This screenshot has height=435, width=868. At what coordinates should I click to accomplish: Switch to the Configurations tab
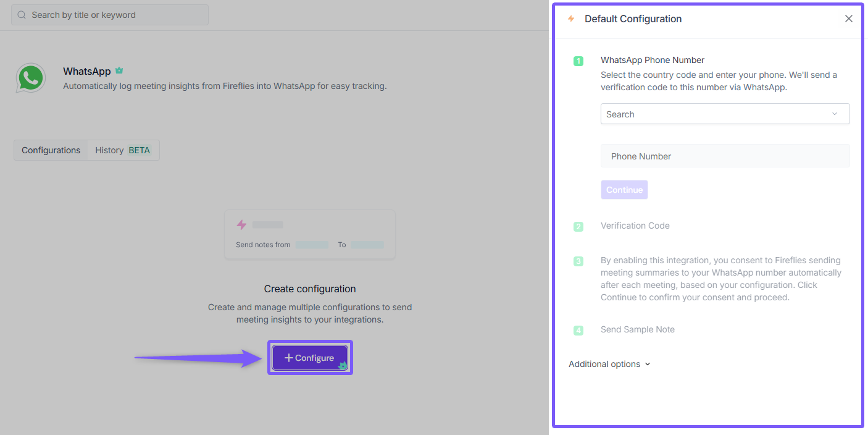[x=51, y=150]
